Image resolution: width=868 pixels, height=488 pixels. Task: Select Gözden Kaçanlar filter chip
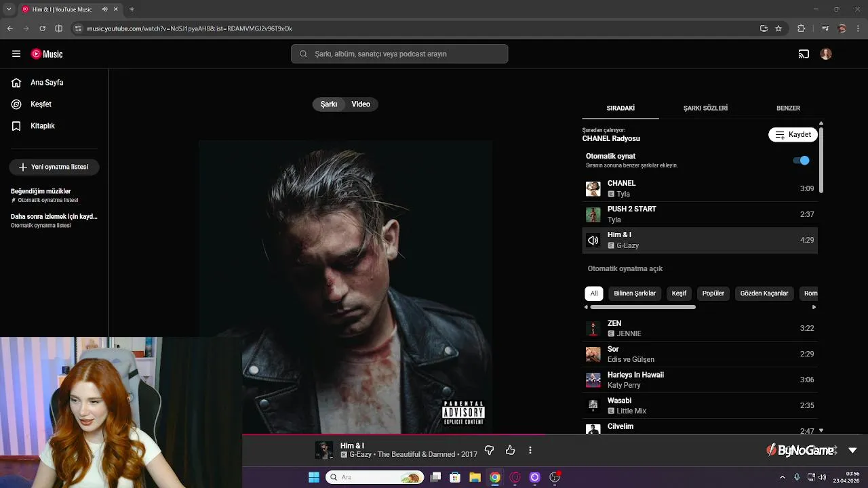pos(764,293)
